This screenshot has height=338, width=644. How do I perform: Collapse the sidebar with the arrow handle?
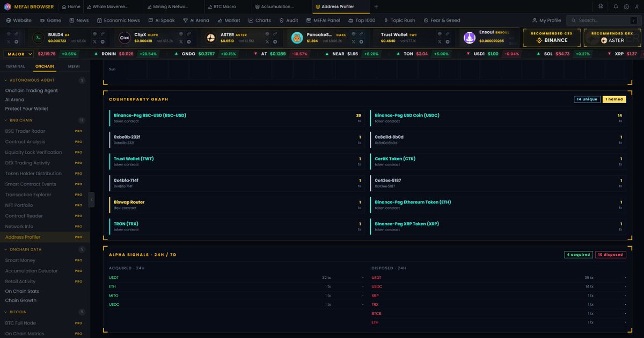[x=91, y=199]
